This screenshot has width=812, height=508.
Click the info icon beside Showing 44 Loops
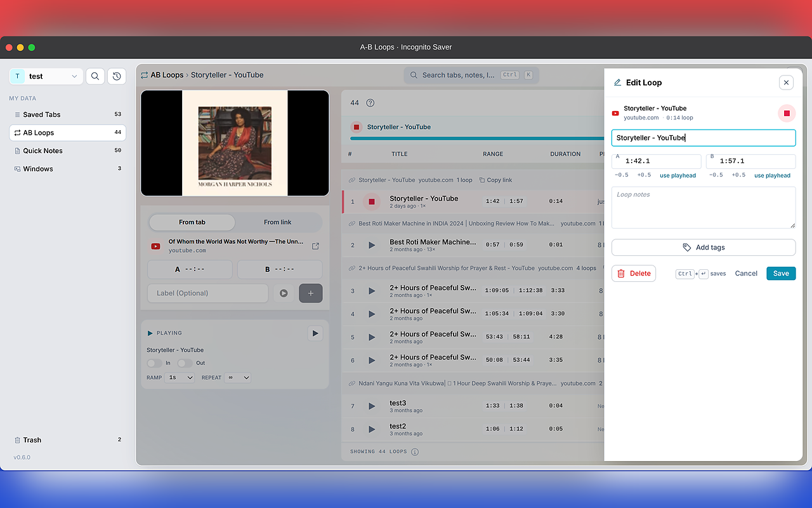coord(415,452)
